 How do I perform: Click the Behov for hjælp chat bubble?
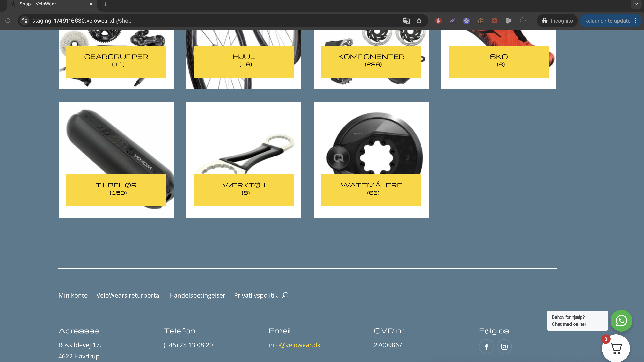point(577,321)
